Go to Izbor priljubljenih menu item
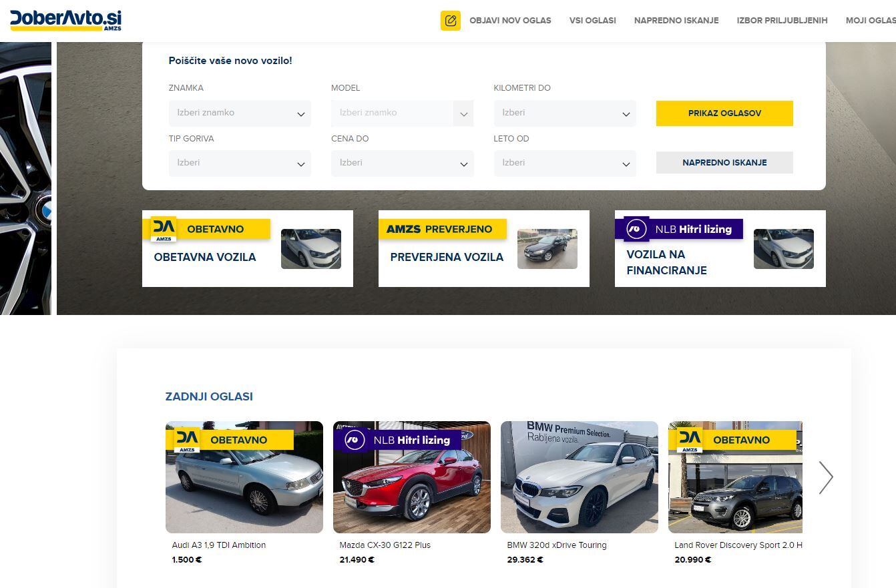This screenshot has height=588, width=896. [x=782, y=21]
